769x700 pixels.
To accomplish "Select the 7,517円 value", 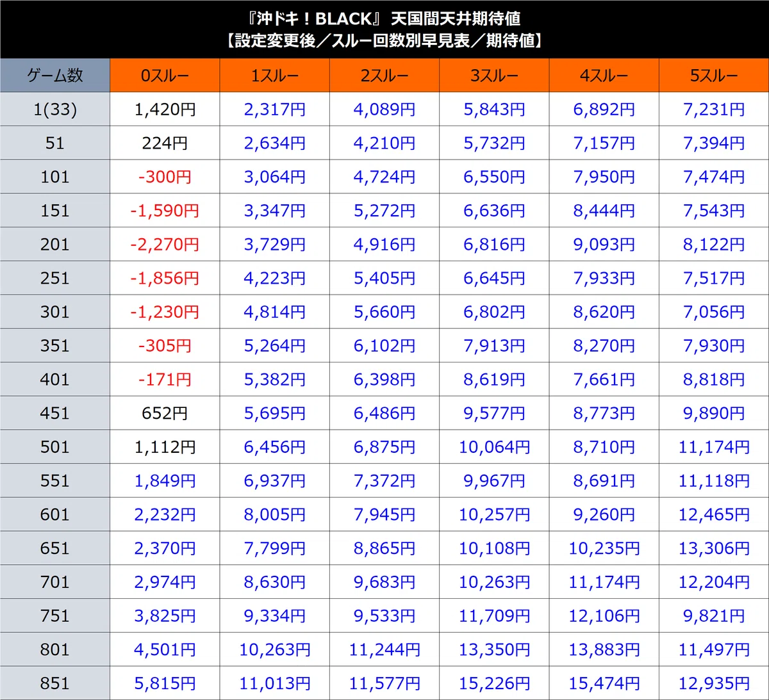I will tap(714, 278).
